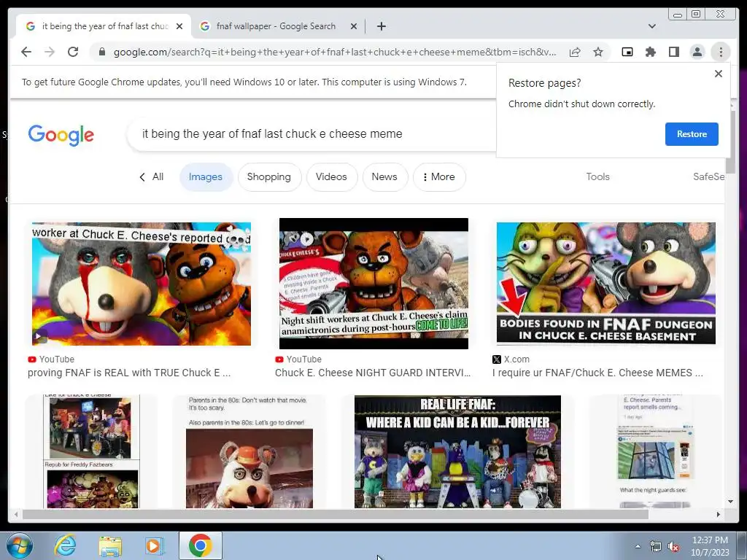The image size is (747, 560).
Task: Open Chuck E. Cheese NIGHT GUARD INTERVI... link
Action: tap(373, 373)
